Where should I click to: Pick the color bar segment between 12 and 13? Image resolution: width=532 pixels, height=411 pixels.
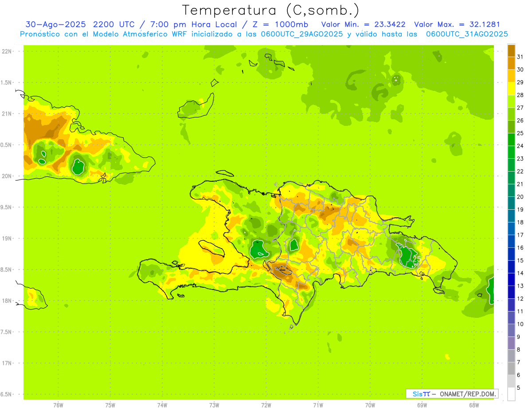[x=511, y=292]
